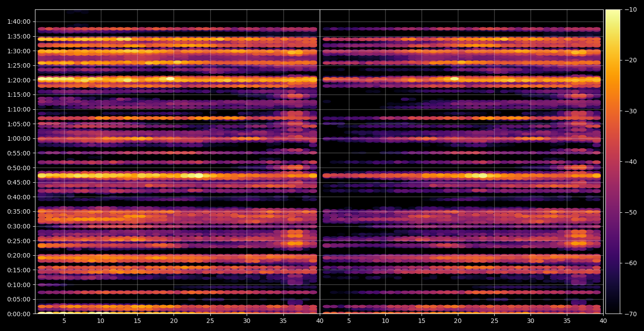Click the 0:45:00 y-axis time label

19,182
